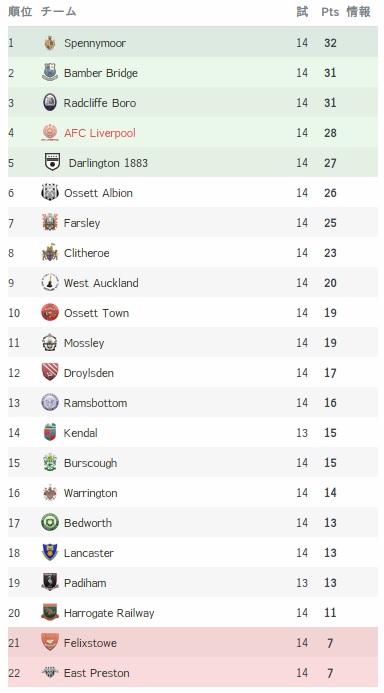Click the Ramsbottom team name
The height and width of the screenshot is (693, 384).
click(95, 403)
